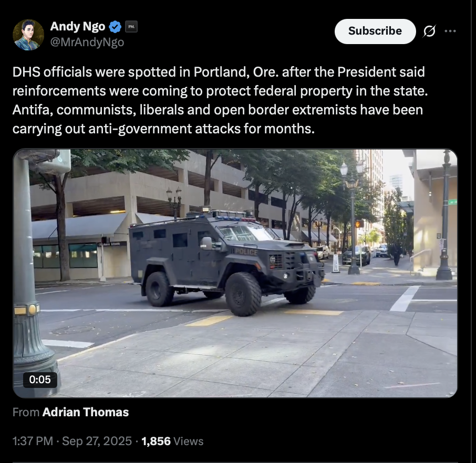This screenshot has width=476, height=463.
Task: Open Adrian Thomas source profile
Action: coord(86,412)
